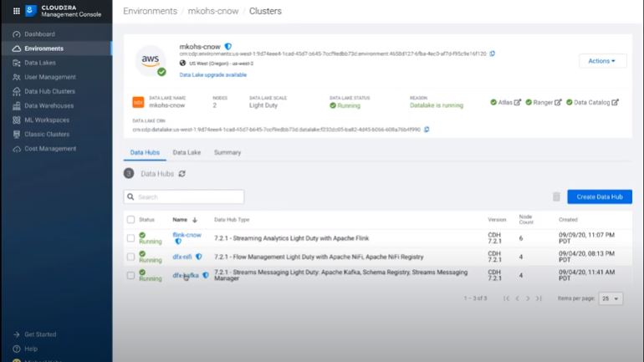
Task: Click the Version column header
Action: click(497, 220)
